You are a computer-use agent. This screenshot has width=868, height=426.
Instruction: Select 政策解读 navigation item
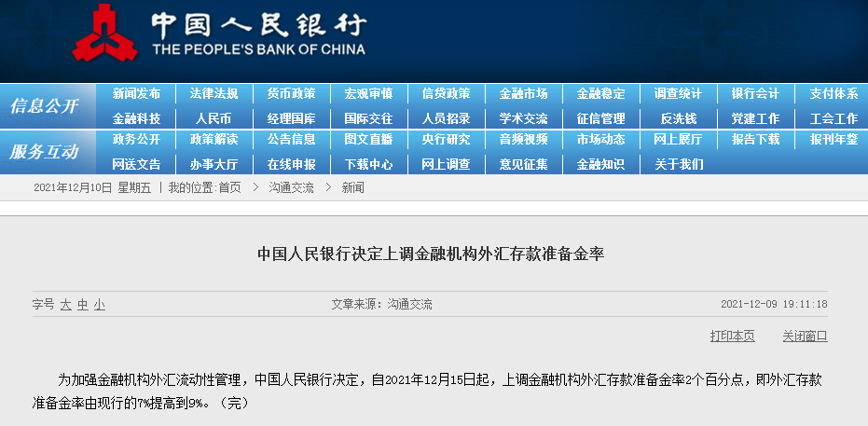pos(214,140)
